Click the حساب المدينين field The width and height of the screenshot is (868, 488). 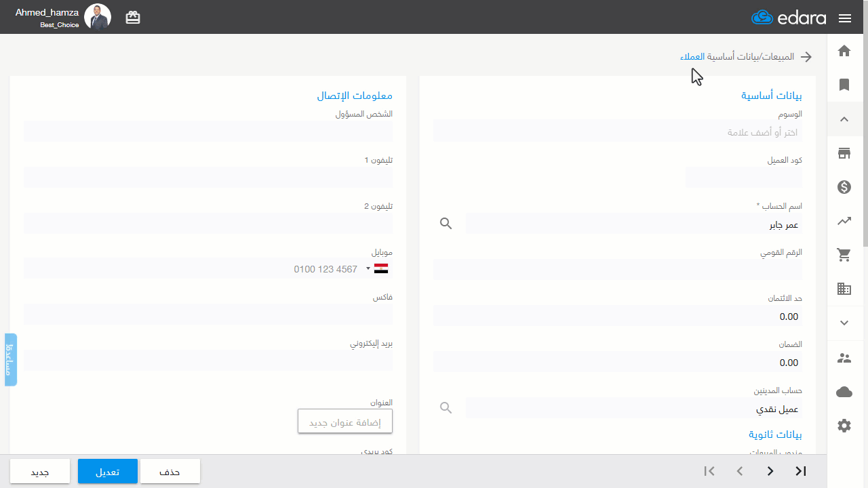point(633,408)
